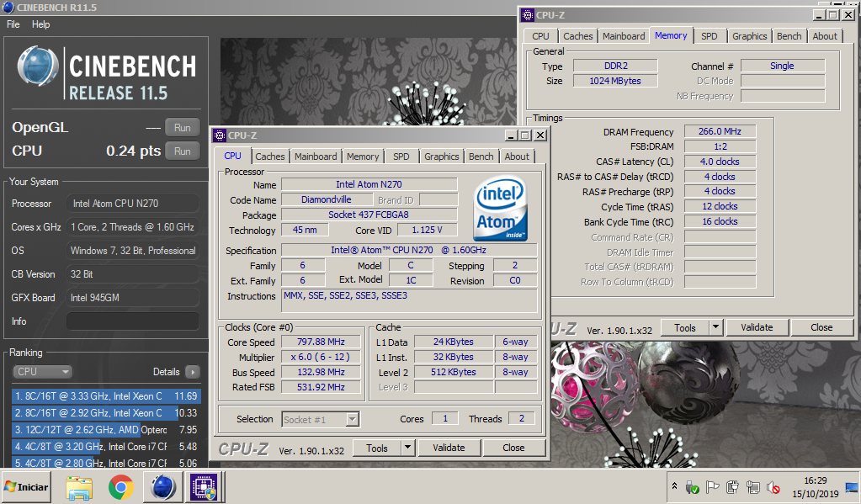Switch to SPD tab in front CPU-Z
Image resolution: width=861 pixels, height=504 pixels.
[401, 157]
